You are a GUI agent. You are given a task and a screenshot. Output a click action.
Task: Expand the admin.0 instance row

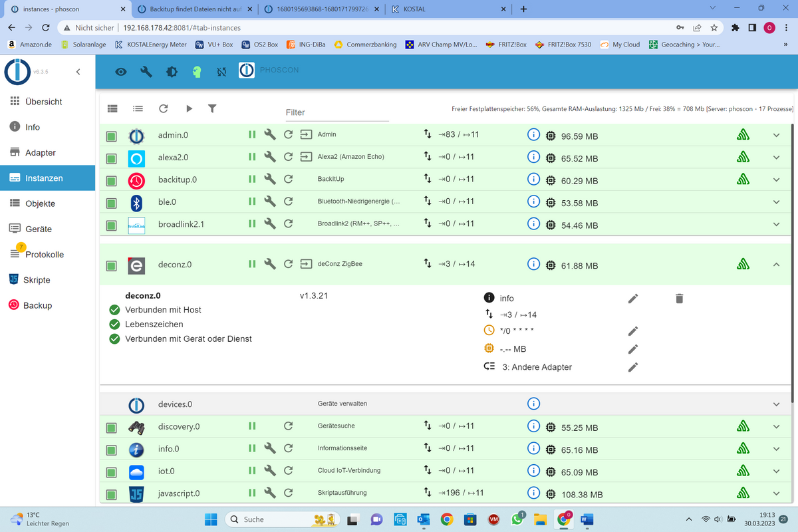point(776,135)
